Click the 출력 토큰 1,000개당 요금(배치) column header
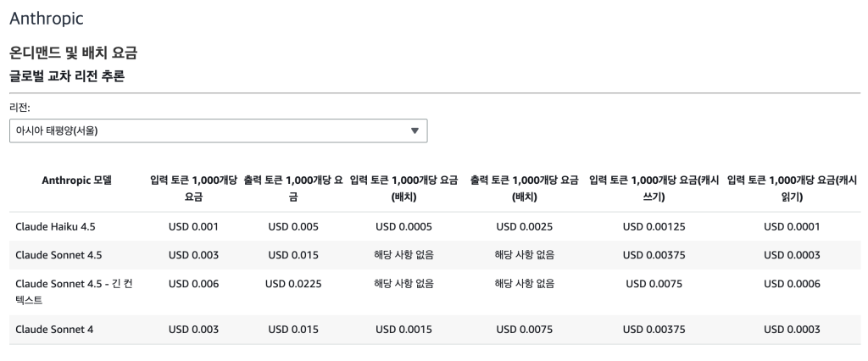 525,188
